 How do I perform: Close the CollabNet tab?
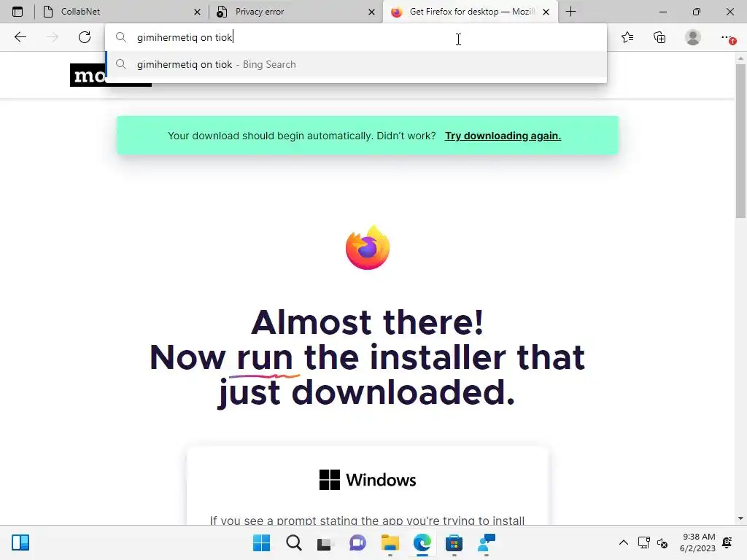pos(197,12)
